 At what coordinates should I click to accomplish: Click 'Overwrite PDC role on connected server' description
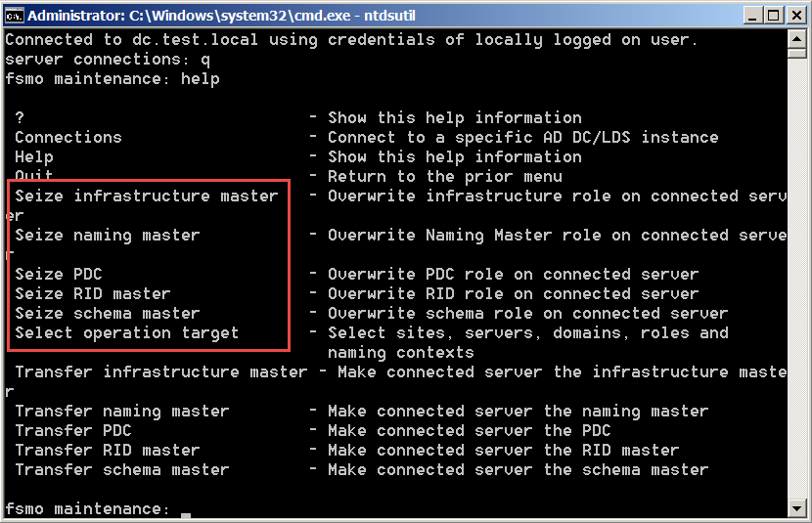point(514,275)
